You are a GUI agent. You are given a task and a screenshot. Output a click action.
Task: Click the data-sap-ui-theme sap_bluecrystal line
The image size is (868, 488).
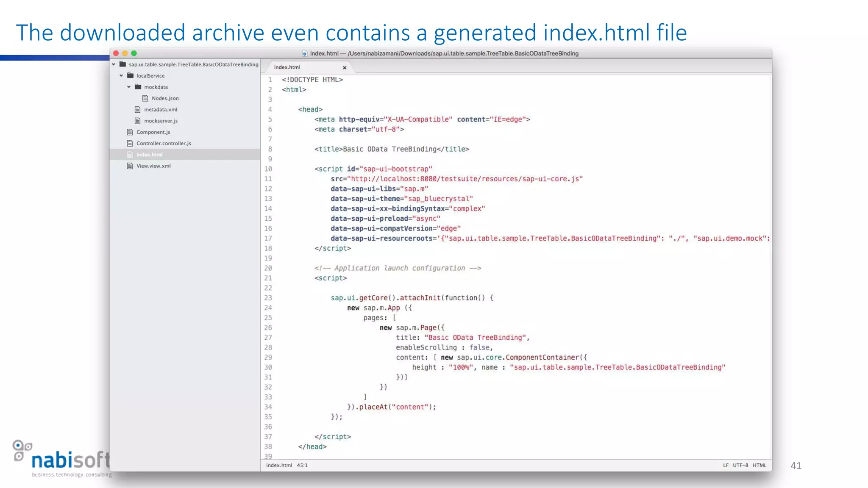[402, 199]
